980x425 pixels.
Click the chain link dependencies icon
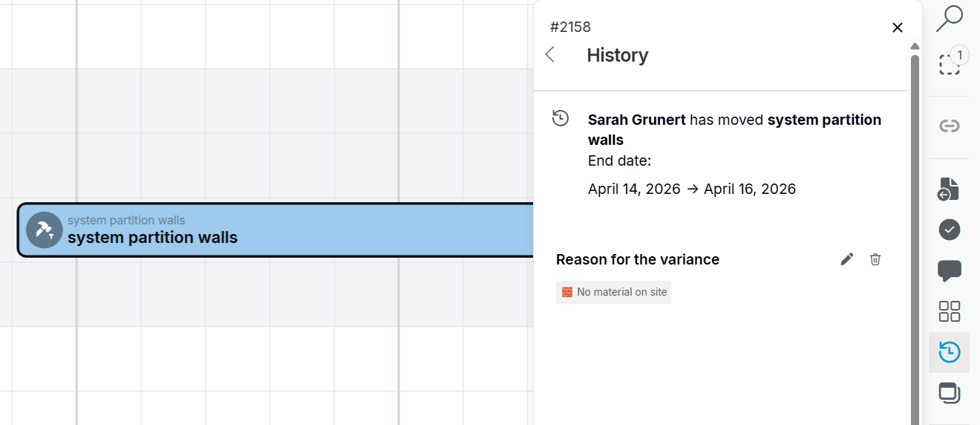point(950,126)
